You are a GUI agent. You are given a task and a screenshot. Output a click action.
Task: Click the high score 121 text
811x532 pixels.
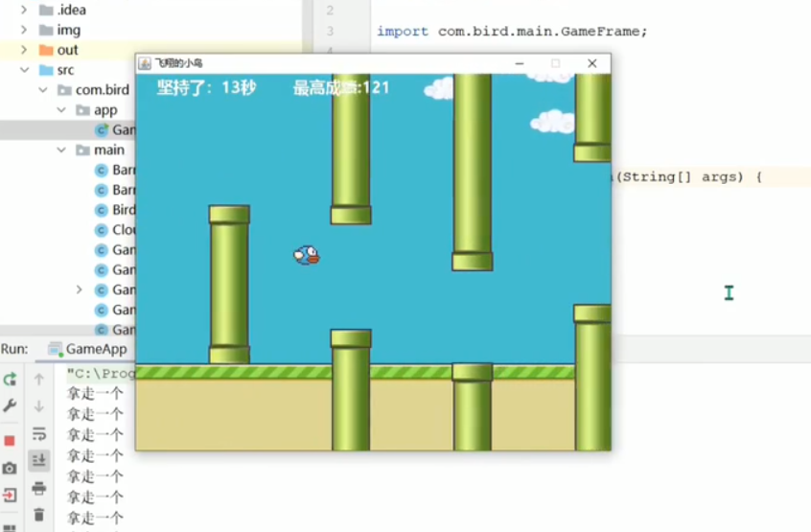(x=341, y=87)
